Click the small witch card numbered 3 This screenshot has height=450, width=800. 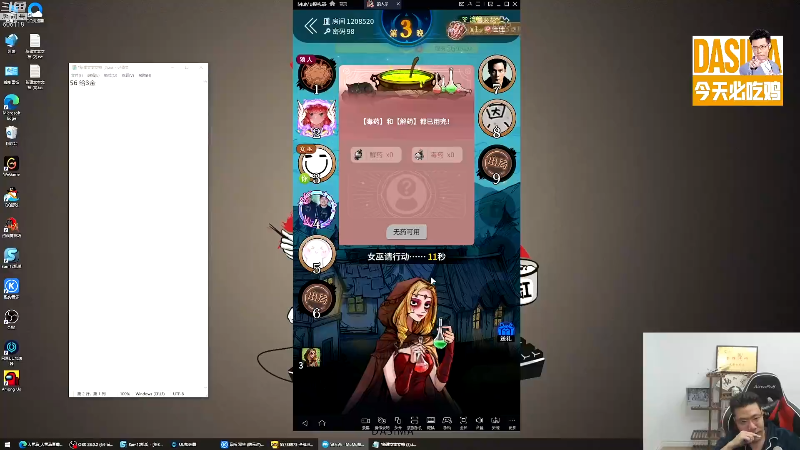pos(310,358)
